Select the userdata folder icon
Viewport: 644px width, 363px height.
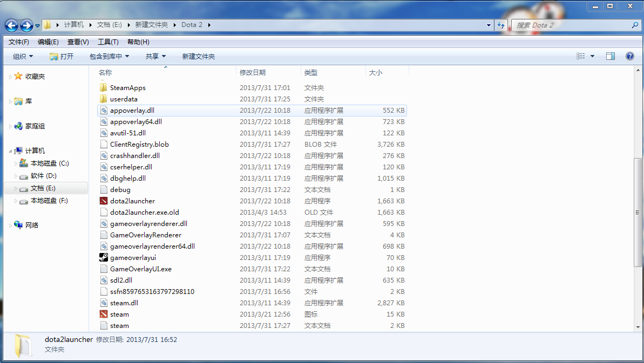tap(104, 99)
